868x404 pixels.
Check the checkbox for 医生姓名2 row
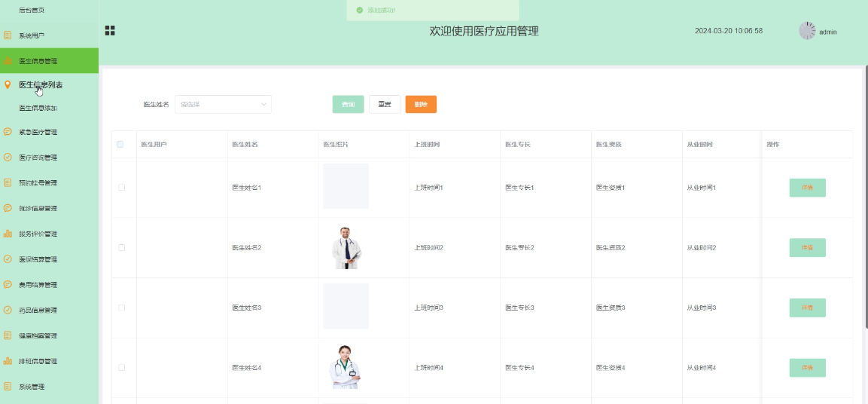pyautogui.click(x=122, y=248)
